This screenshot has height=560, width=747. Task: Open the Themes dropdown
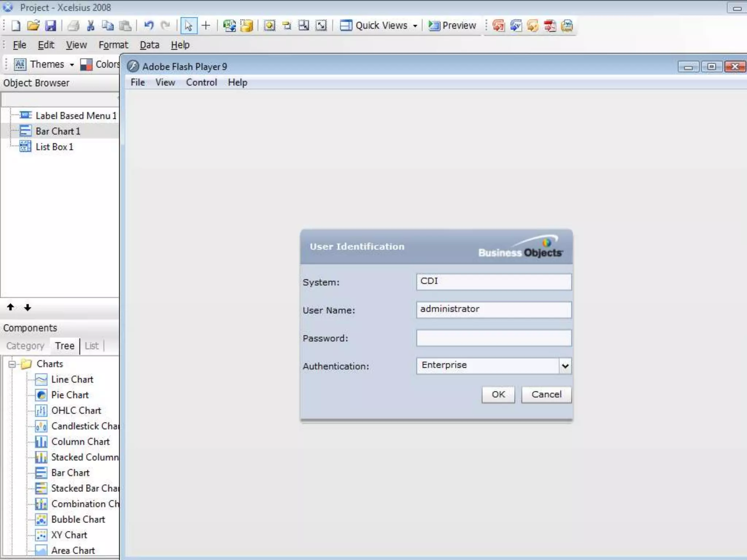pos(44,65)
